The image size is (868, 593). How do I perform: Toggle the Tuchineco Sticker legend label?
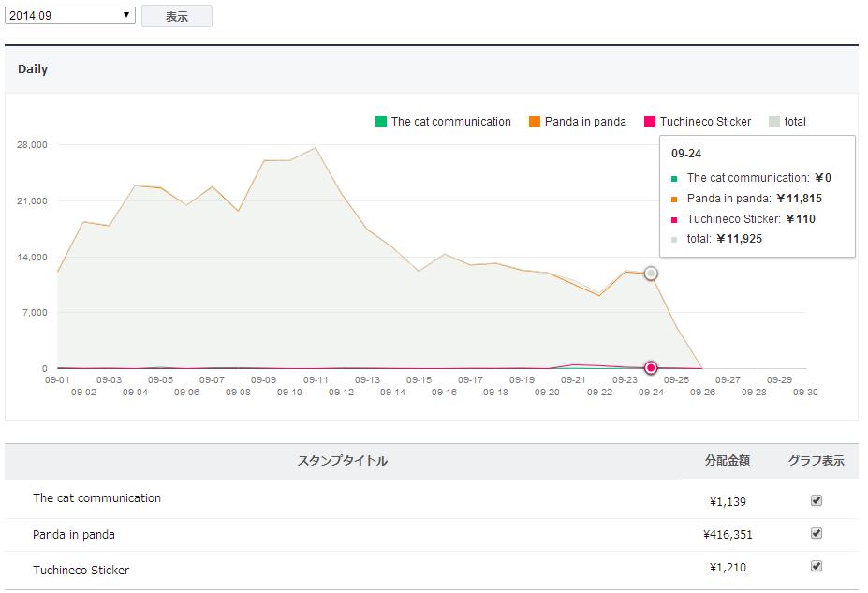click(x=705, y=122)
